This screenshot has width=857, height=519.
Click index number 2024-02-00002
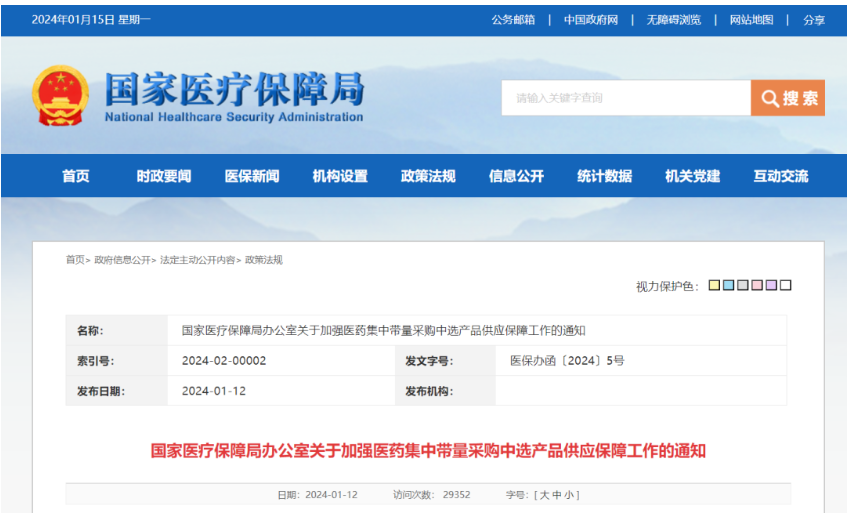[x=224, y=361]
